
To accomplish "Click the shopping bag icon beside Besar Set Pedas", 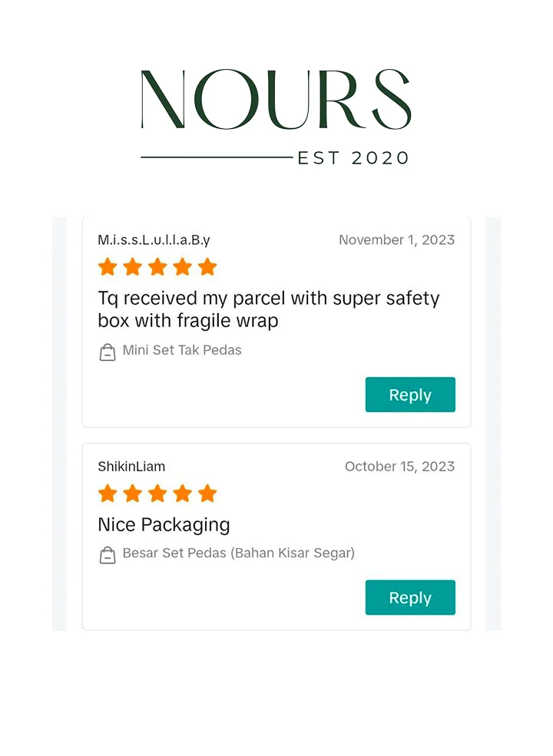I will pyautogui.click(x=108, y=555).
